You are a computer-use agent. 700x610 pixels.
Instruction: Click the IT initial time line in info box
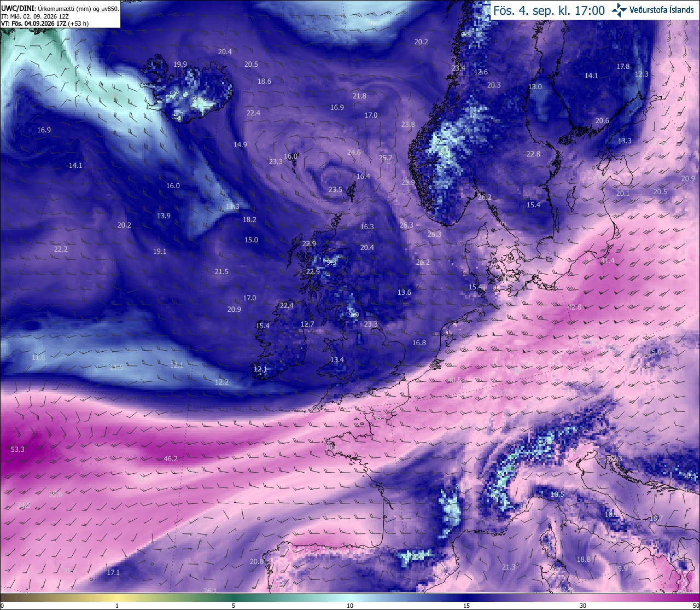tap(35, 16)
